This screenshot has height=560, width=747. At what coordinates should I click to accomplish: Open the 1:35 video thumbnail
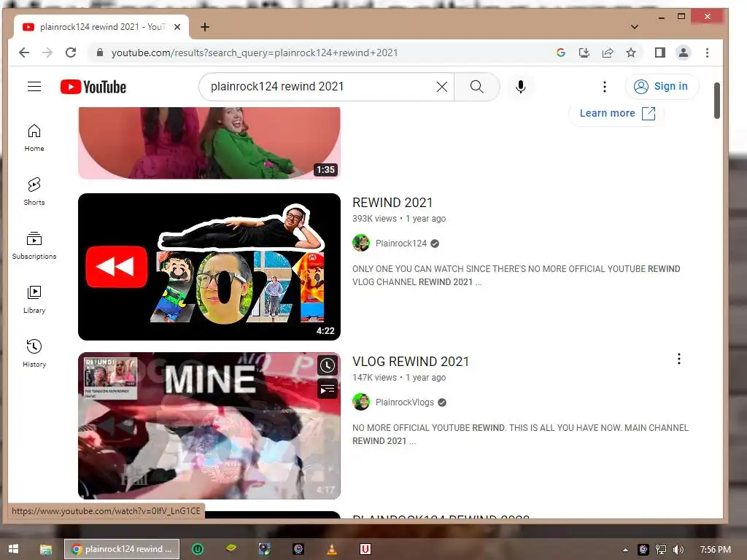point(209,143)
